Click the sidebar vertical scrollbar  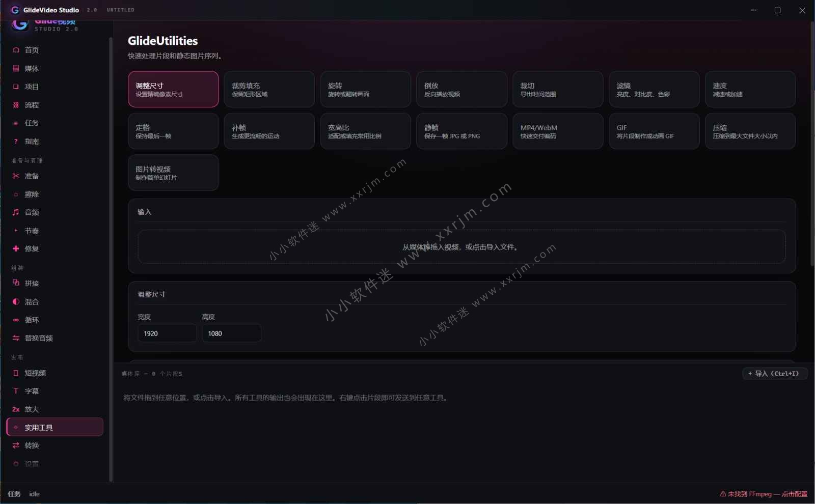(x=111, y=259)
